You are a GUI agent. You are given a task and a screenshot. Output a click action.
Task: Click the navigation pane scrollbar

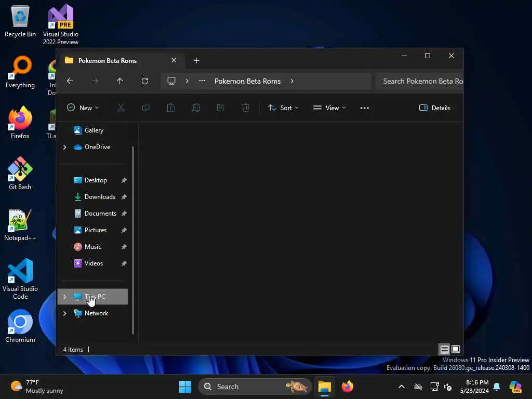(x=132, y=240)
